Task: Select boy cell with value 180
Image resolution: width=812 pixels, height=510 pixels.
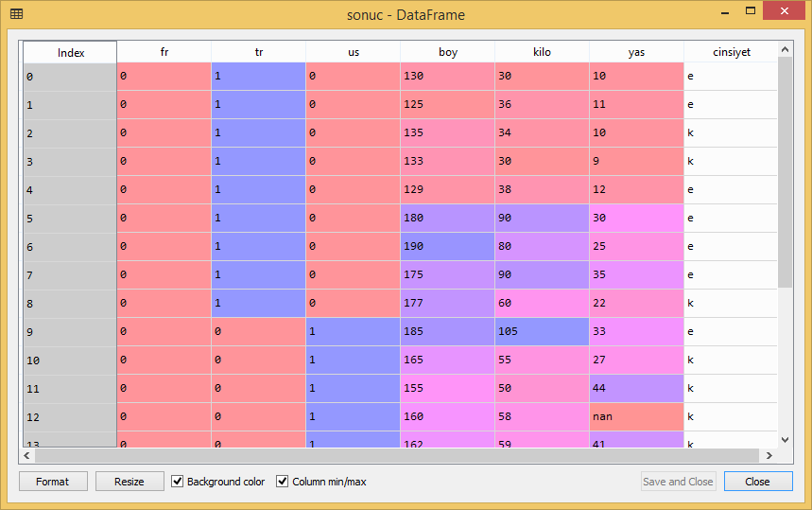Action: 447,219
